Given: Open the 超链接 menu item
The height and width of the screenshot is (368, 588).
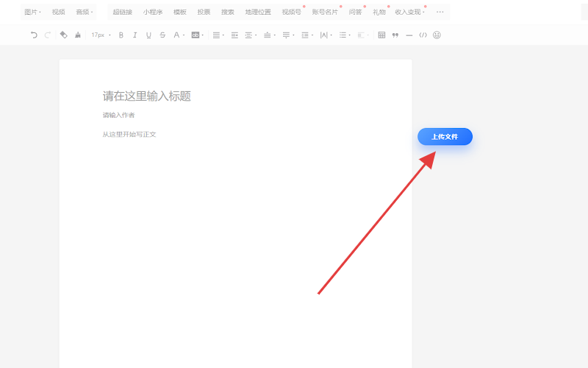Looking at the screenshot, I should point(123,12).
